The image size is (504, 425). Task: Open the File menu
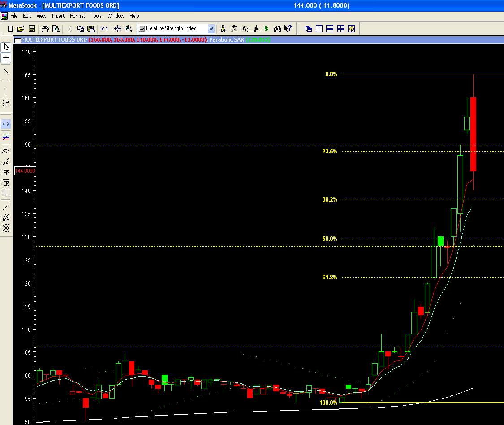tap(14, 16)
